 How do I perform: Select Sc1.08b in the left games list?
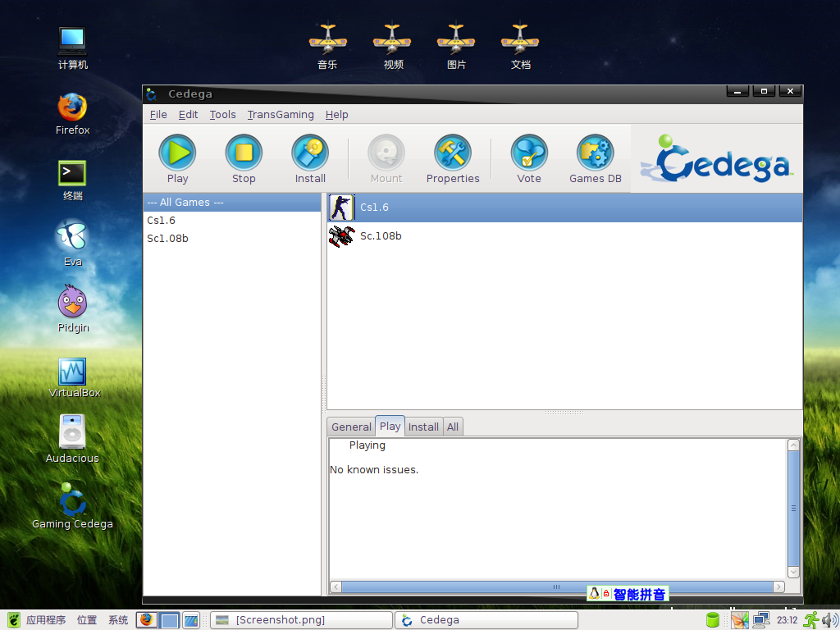[x=232, y=239]
